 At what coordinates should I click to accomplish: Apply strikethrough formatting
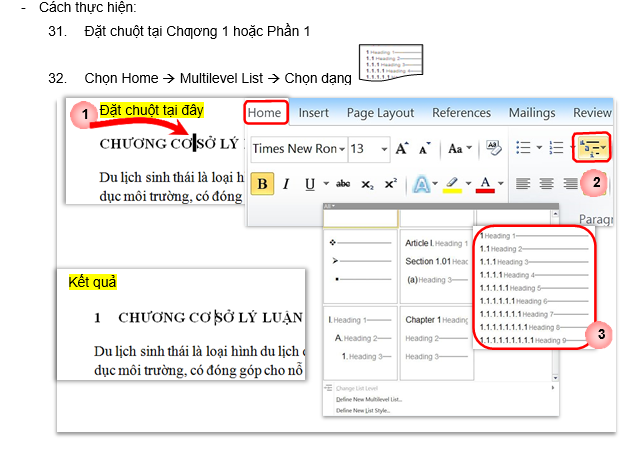[343, 184]
